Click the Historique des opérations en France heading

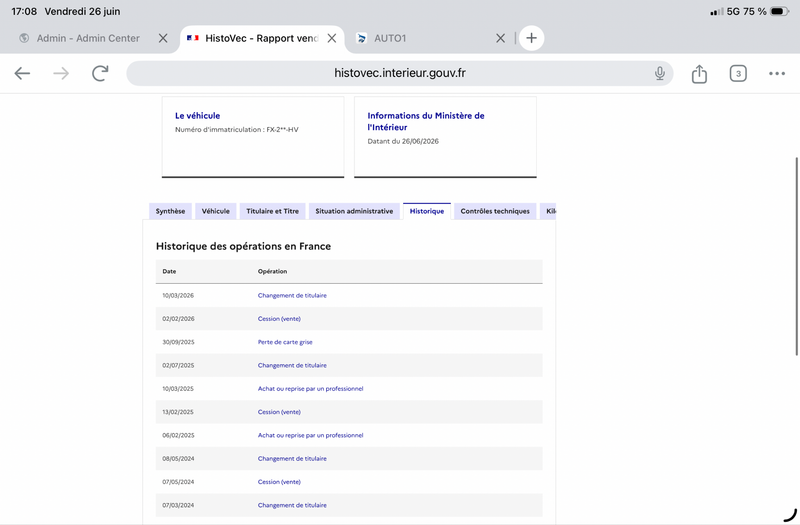click(243, 246)
